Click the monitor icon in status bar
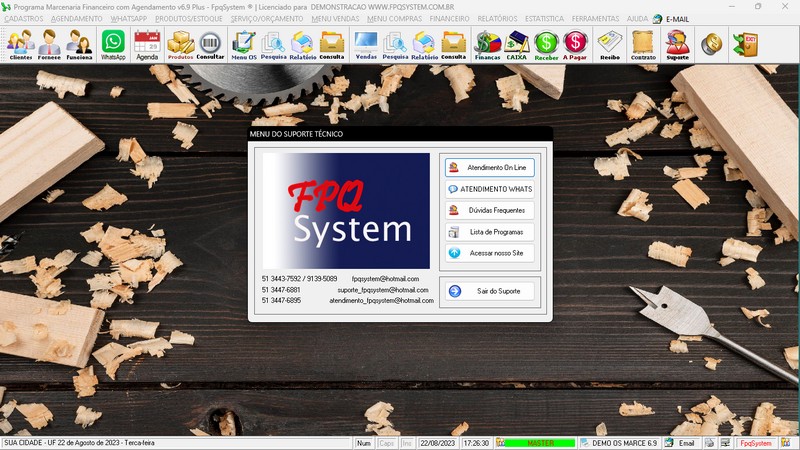Screen dimensions: 800x450 [725, 443]
